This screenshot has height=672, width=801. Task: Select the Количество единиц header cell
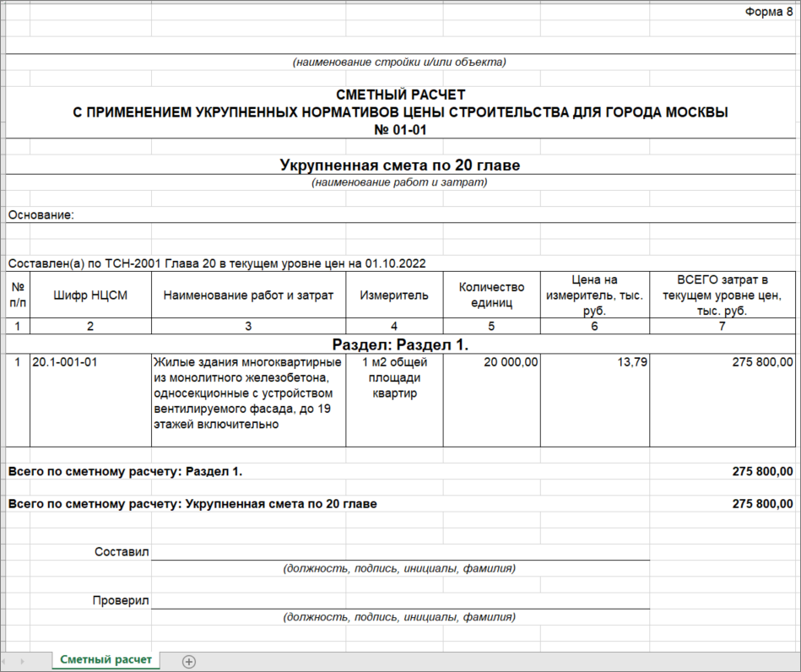[x=491, y=295]
